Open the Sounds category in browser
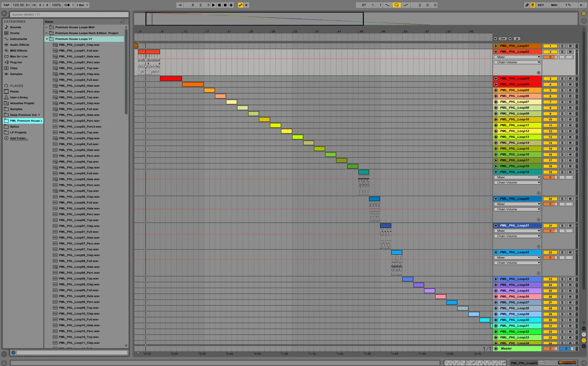This screenshot has height=366, width=588. click(16, 27)
